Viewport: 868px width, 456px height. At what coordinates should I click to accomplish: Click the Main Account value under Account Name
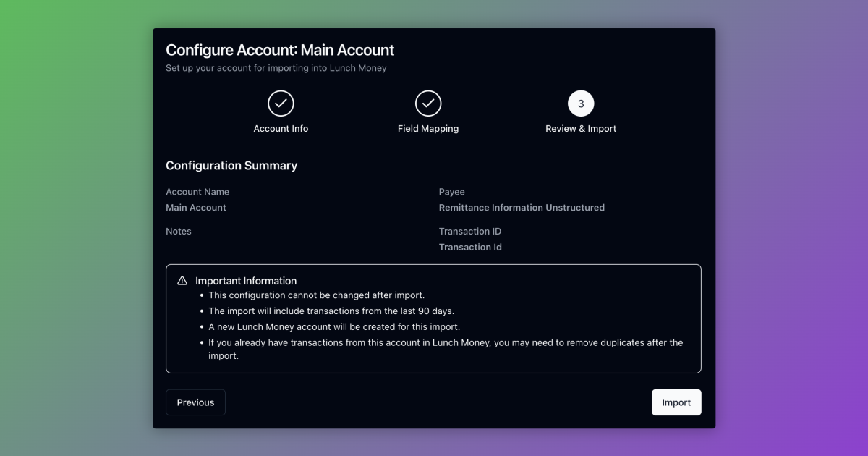pos(196,208)
